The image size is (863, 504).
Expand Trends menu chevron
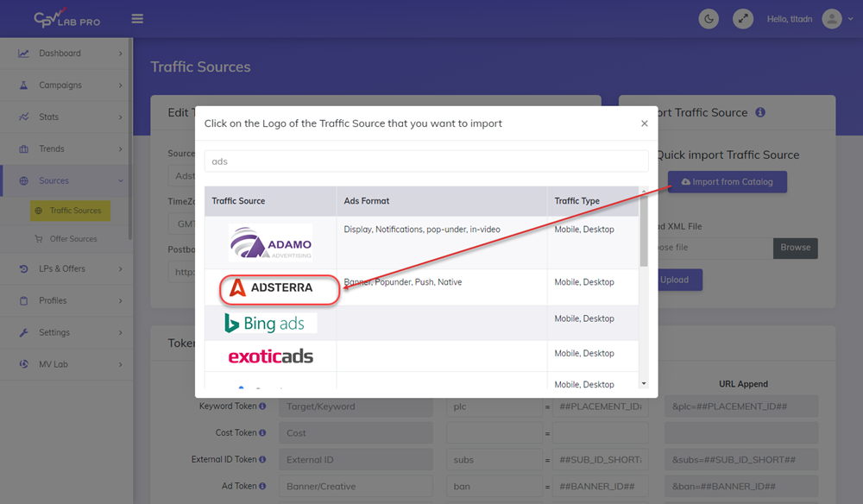[x=121, y=149]
